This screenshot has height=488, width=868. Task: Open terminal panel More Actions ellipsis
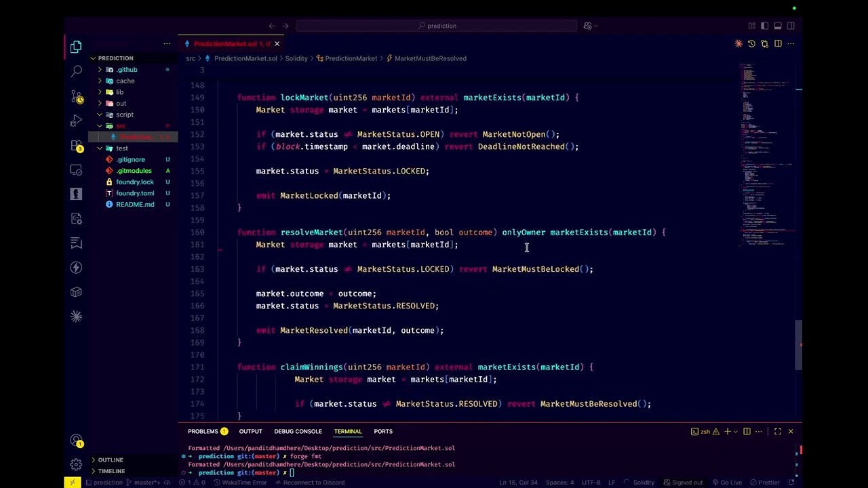point(759,431)
